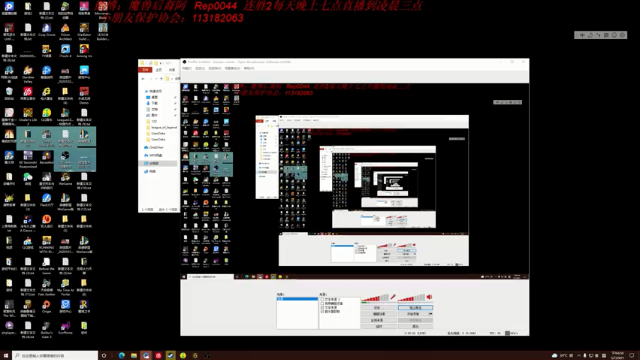The image size is (640, 360).
Task: Open Steam from the taskbar
Action: (171, 356)
